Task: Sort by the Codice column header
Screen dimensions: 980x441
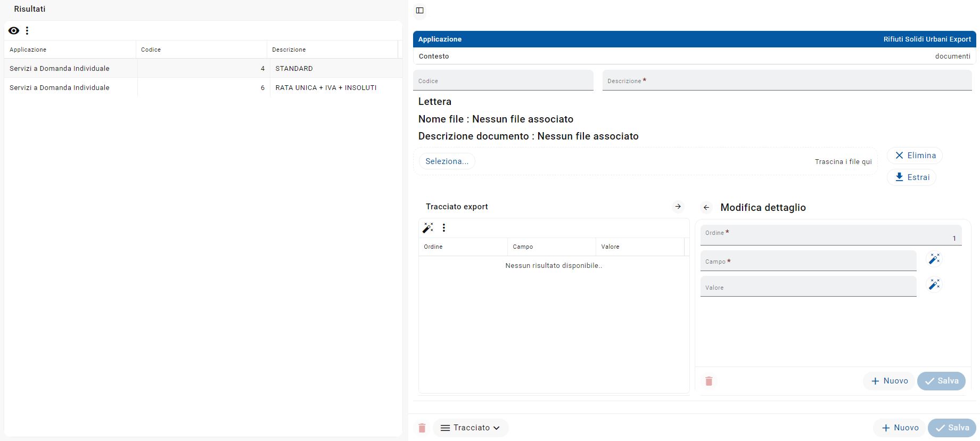Action: pyautogui.click(x=151, y=50)
